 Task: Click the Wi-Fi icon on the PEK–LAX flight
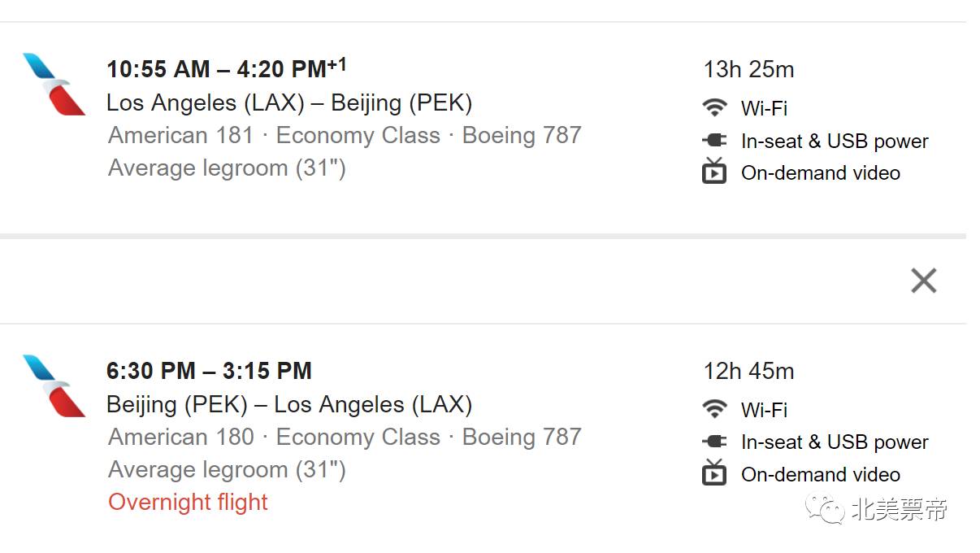tap(714, 409)
